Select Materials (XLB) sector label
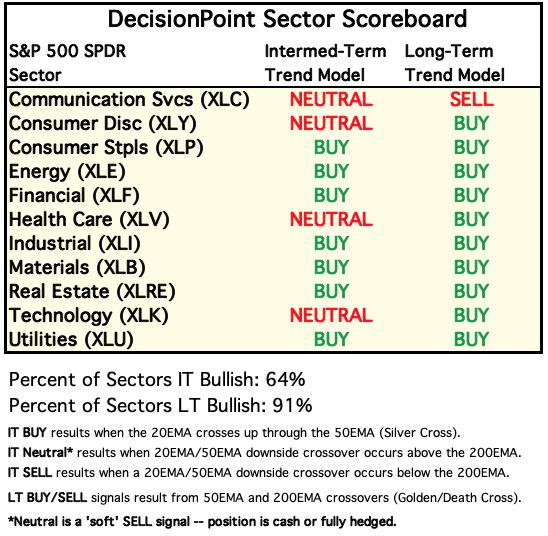 coord(77,268)
